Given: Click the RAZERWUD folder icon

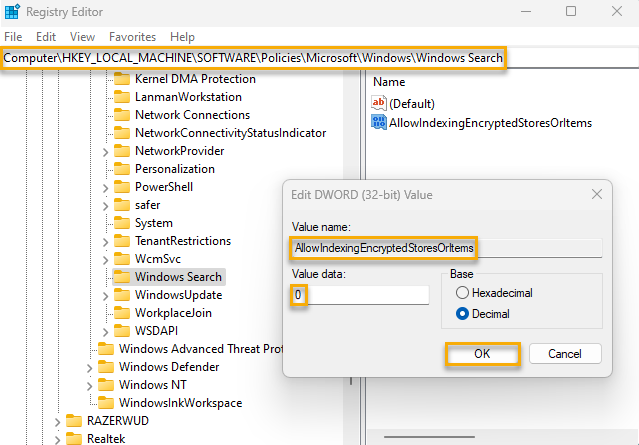Looking at the screenshot, I should pos(74,421).
